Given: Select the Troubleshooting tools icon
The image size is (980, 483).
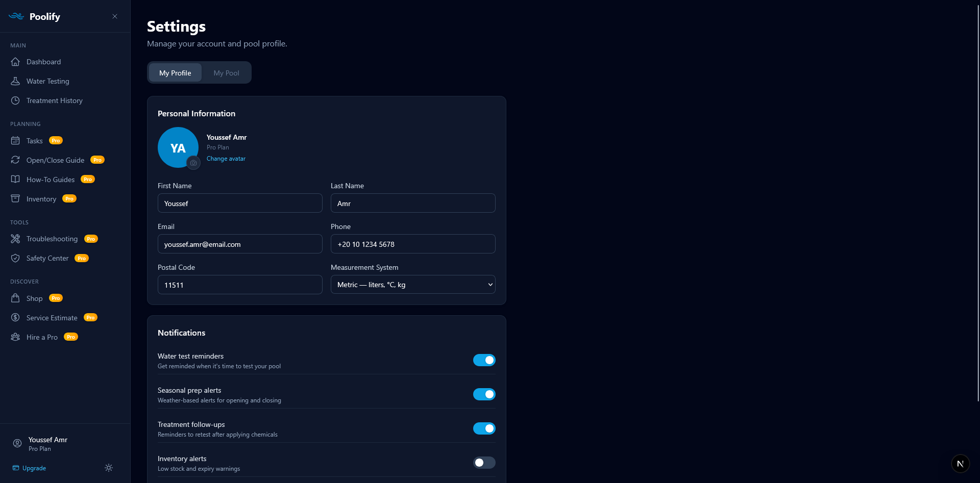Looking at the screenshot, I should pyautogui.click(x=16, y=239).
